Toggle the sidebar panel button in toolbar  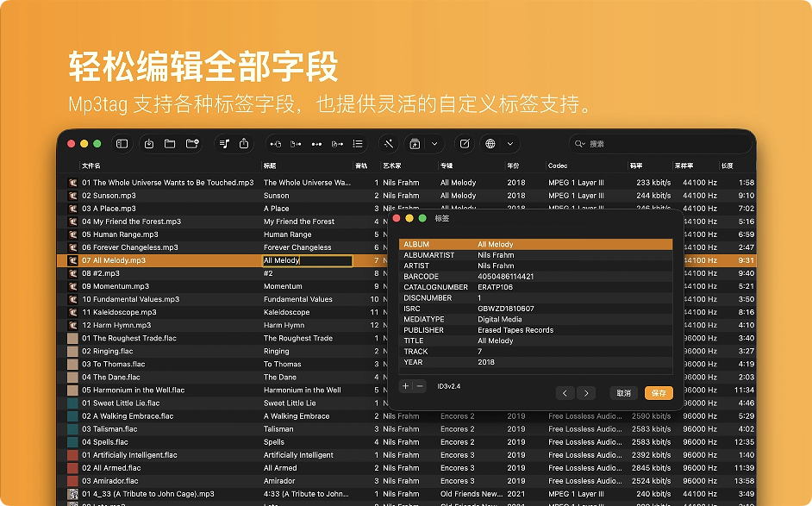pos(122,144)
